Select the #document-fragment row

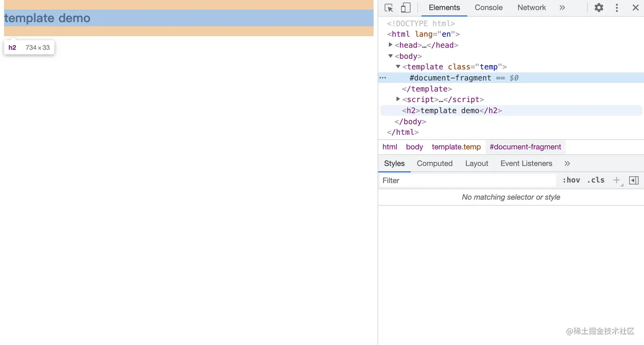click(511, 78)
